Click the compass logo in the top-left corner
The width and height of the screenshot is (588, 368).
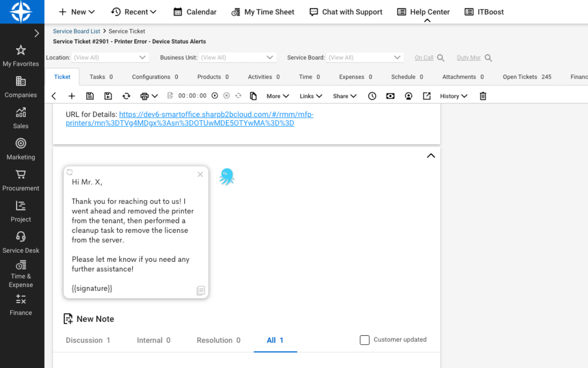coord(21,12)
